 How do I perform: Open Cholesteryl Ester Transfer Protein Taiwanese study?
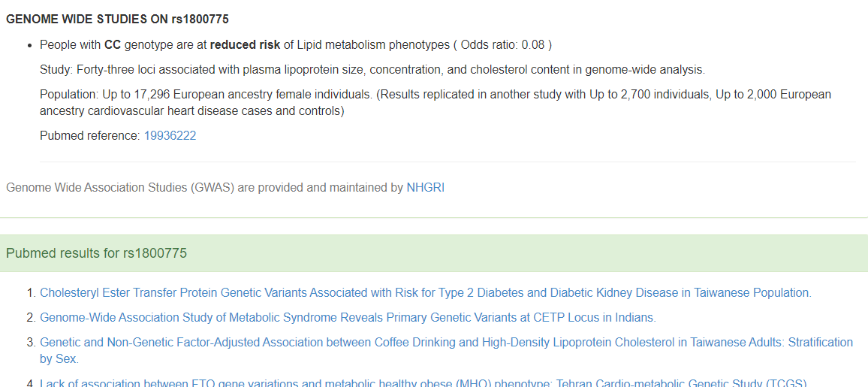tap(425, 293)
